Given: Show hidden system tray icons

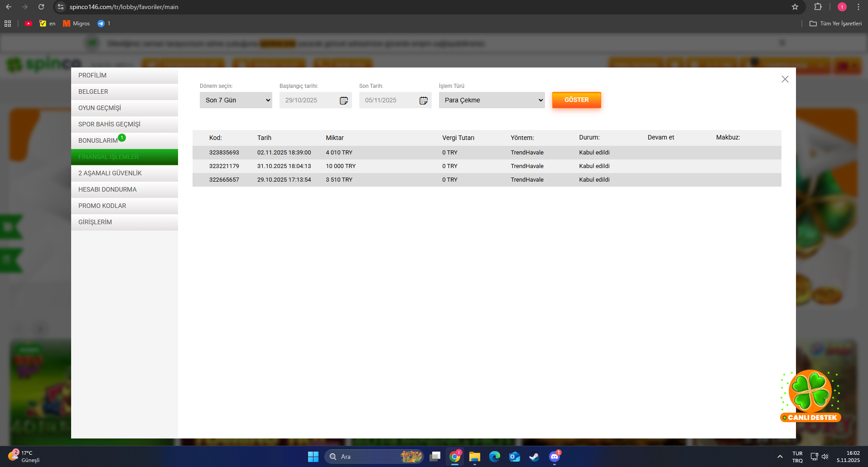Looking at the screenshot, I should (x=780, y=457).
